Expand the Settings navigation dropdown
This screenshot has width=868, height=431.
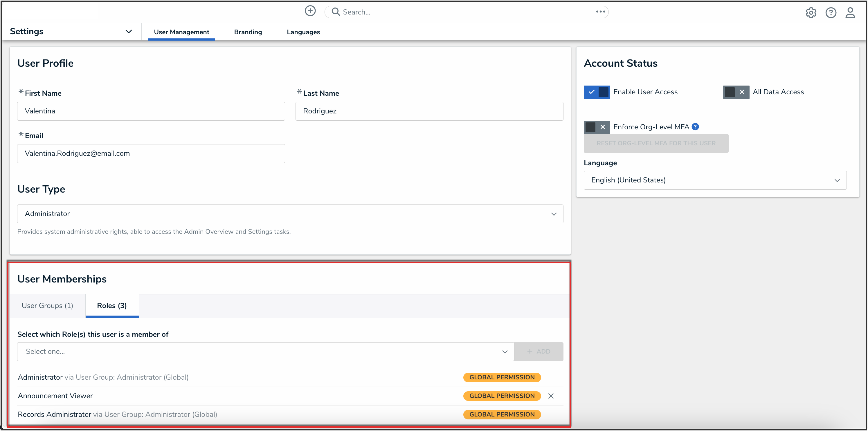click(x=128, y=32)
